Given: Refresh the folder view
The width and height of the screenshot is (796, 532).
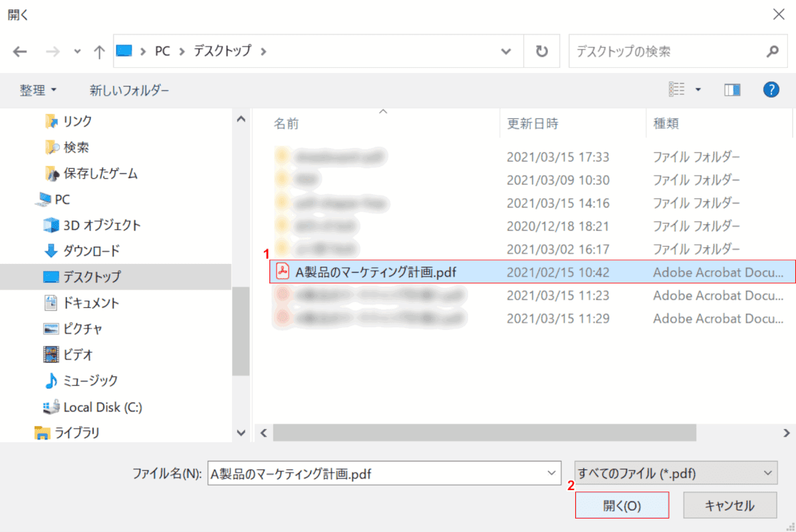Looking at the screenshot, I should click(x=542, y=51).
